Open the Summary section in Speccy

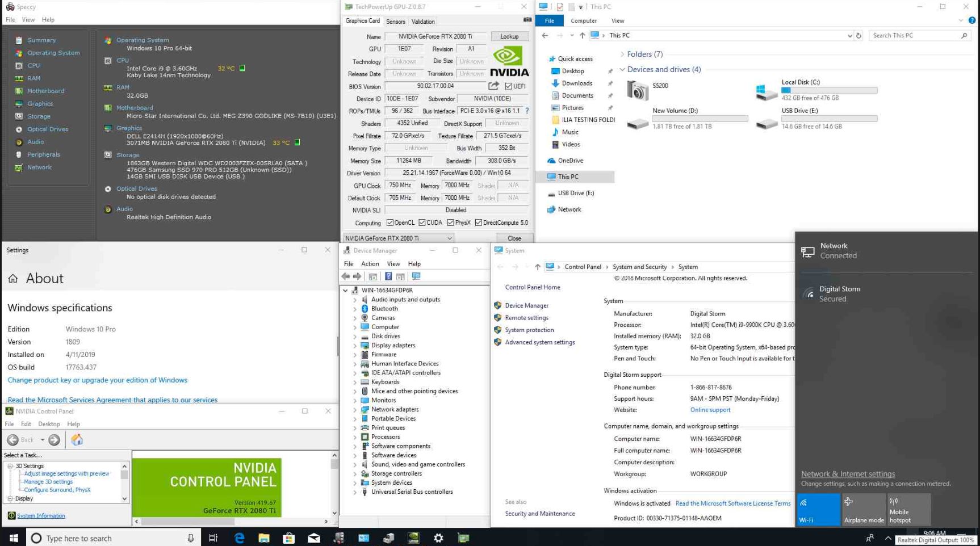coord(41,40)
